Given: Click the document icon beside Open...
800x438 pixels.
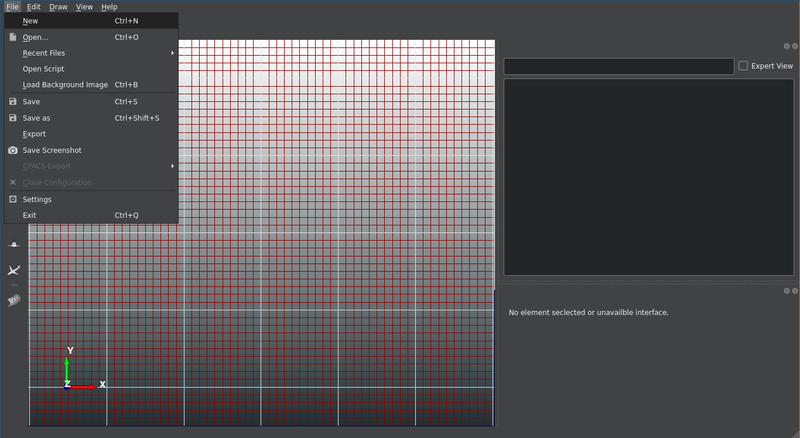Looking at the screenshot, I should (13, 37).
